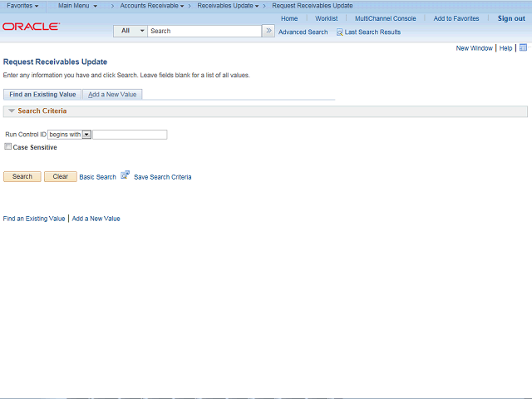This screenshot has width=532, height=399.
Task: Click the Search button
Action: [22, 176]
